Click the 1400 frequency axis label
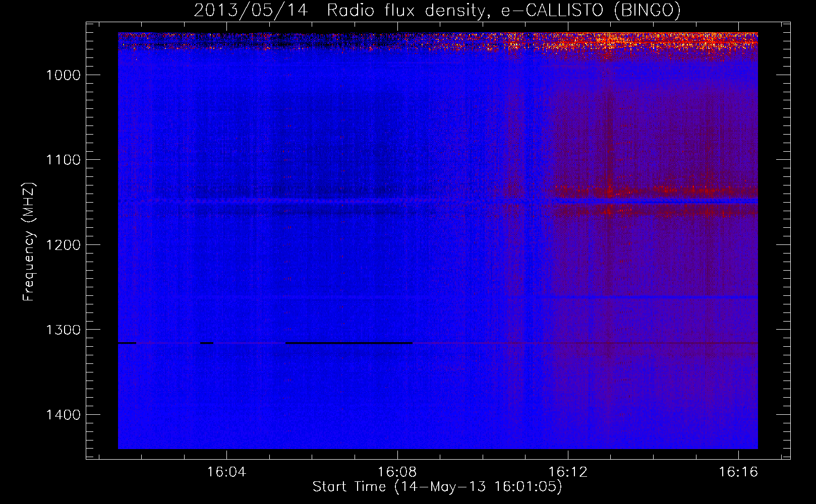The height and width of the screenshot is (504, 816). [x=63, y=415]
